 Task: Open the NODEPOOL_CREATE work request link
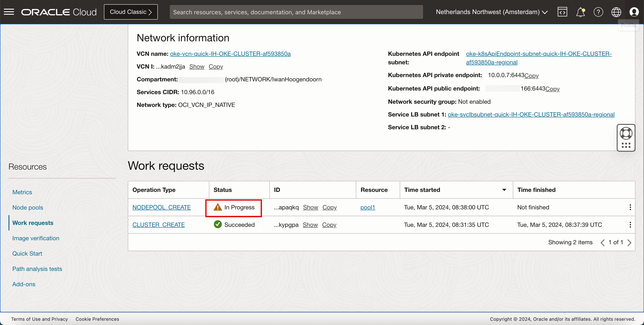161,207
